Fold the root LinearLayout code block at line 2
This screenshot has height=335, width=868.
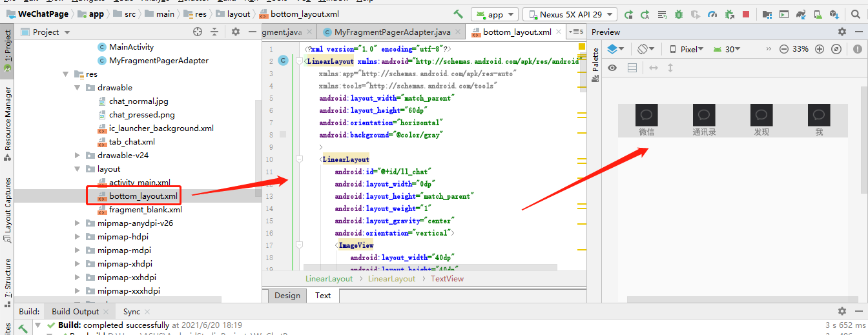point(298,61)
